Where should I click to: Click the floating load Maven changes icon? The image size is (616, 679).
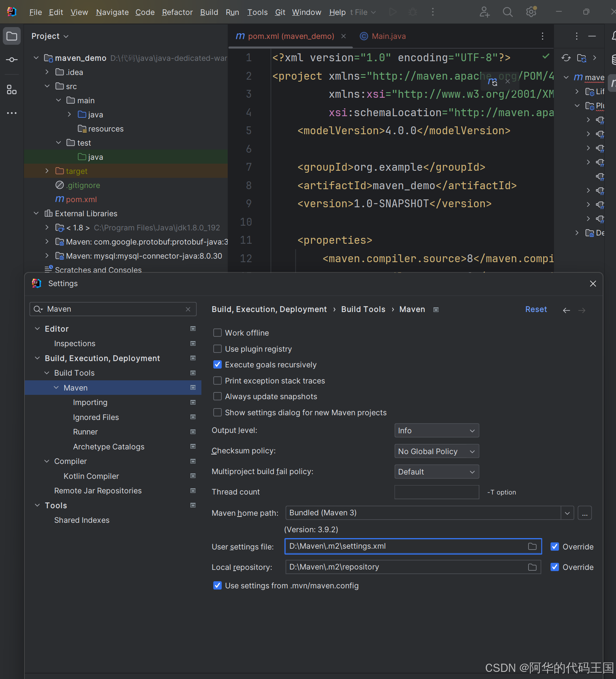(x=492, y=82)
